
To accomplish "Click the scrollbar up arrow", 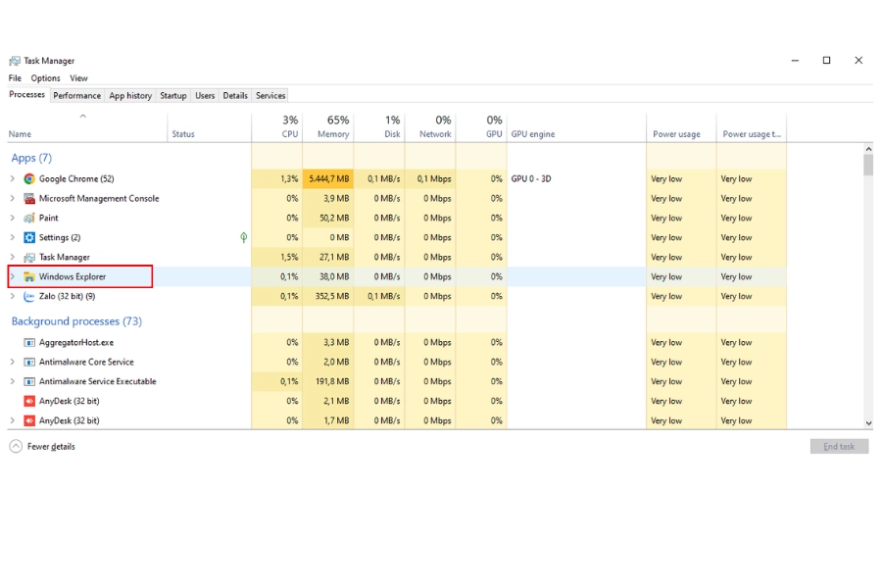I will pos(868,149).
